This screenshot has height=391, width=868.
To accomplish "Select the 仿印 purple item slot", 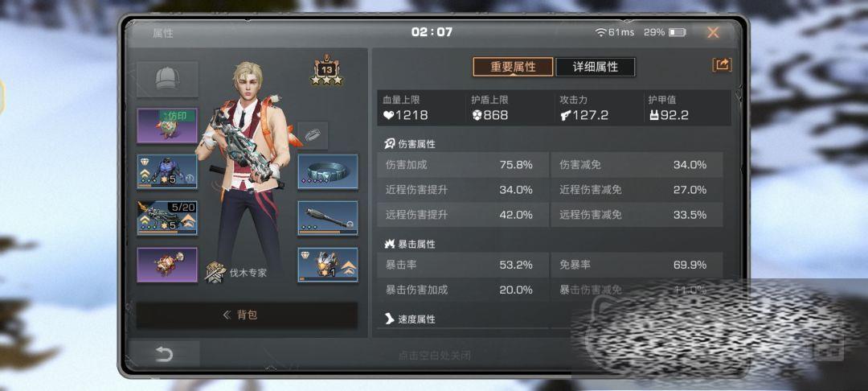I will point(167,126).
